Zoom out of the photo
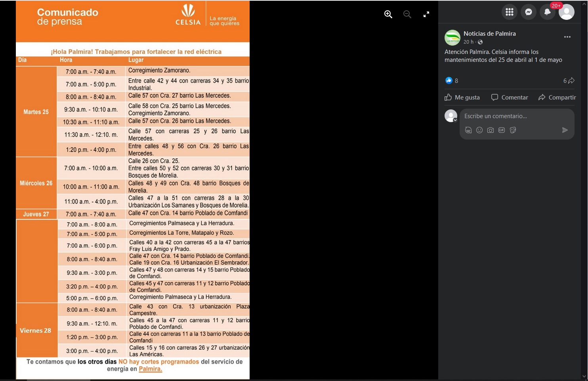Image resolution: width=588 pixels, height=381 pixels. point(407,14)
